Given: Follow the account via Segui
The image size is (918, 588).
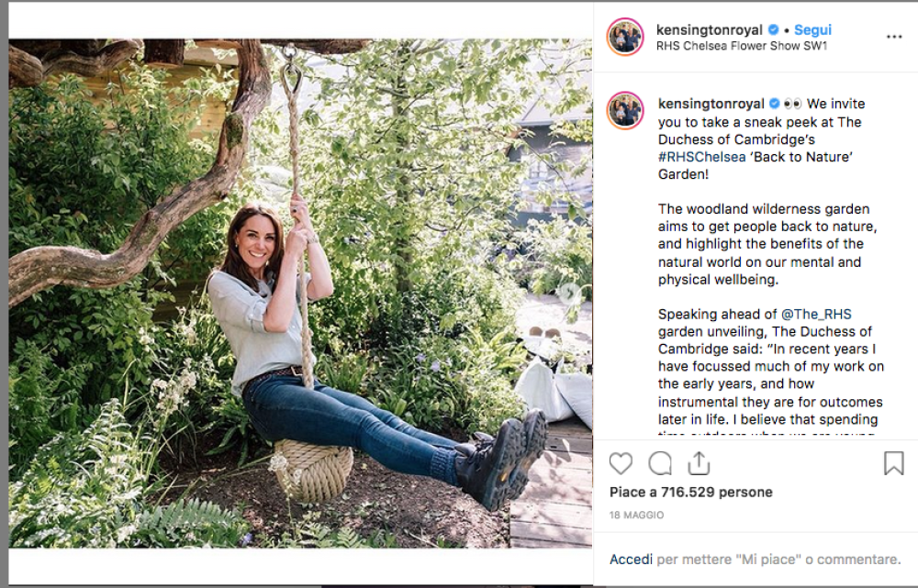Looking at the screenshot, I should [812, 30].
